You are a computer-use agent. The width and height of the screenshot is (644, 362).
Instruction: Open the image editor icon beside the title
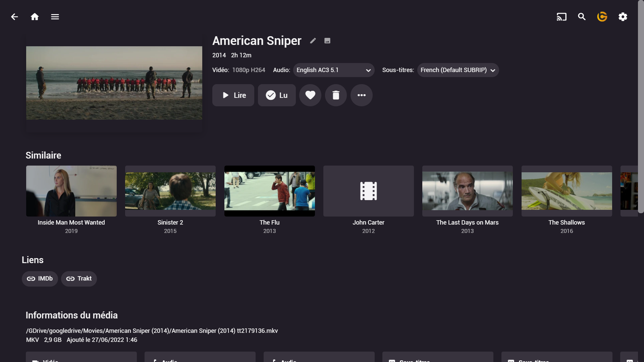click(x=327, y=41)
